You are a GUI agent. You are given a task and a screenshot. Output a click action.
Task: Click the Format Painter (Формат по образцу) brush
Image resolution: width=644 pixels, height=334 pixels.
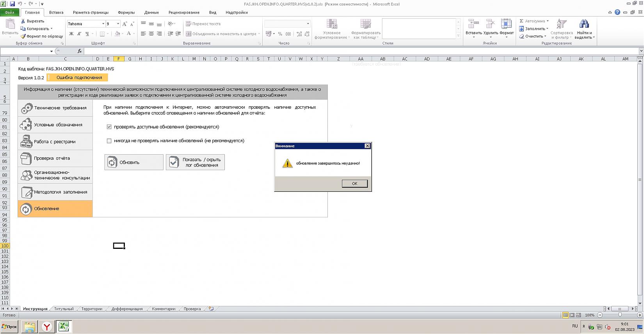pyautogui.click(x=23, y=36)
